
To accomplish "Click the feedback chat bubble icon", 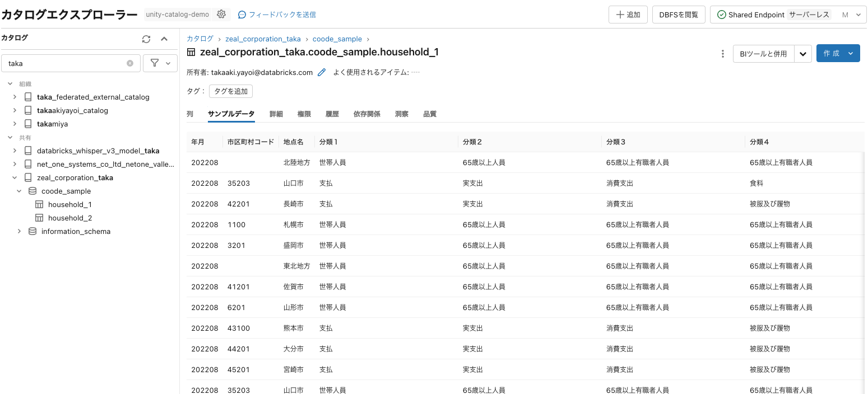I will point(241,14).
